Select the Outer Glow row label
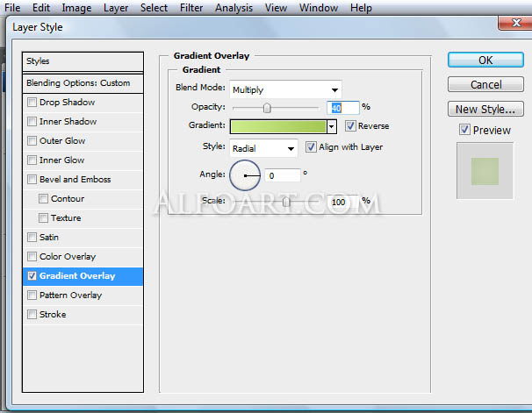The image size is (532, 413). coord(62,141)
